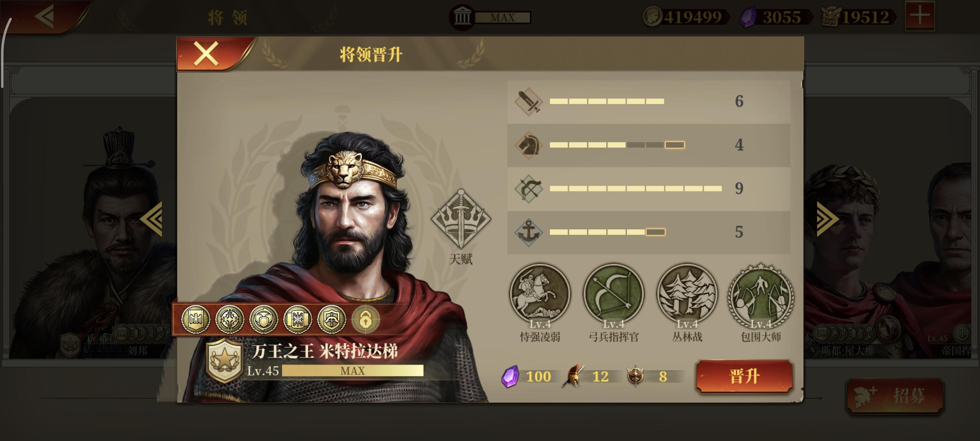The image size is (980, 441).
Task: Click the Lv.45 MAX experience bar
Action: coord(352,371)
